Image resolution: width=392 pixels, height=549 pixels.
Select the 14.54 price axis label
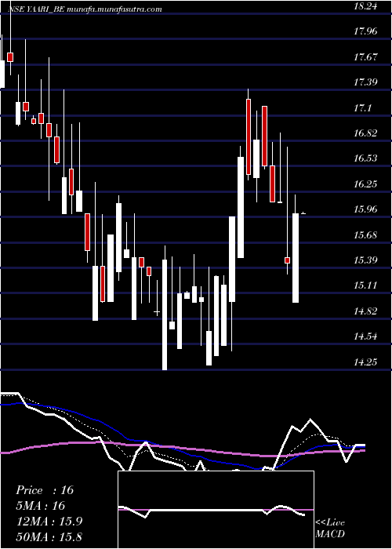365,336
